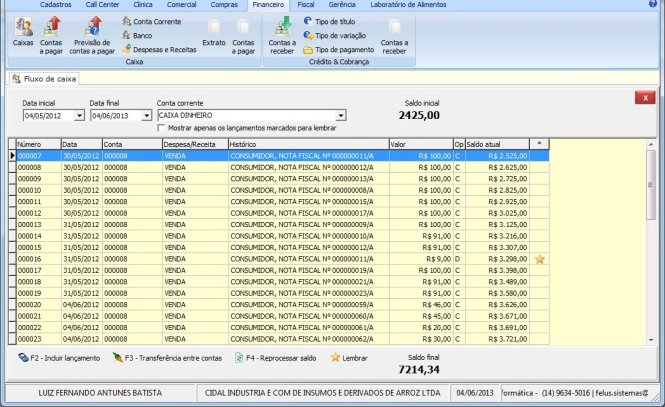The height and width of the screenshot is (407, 665).
Task: Open the greyed Contas a pagar item
Action: click(x=243, y=36)
